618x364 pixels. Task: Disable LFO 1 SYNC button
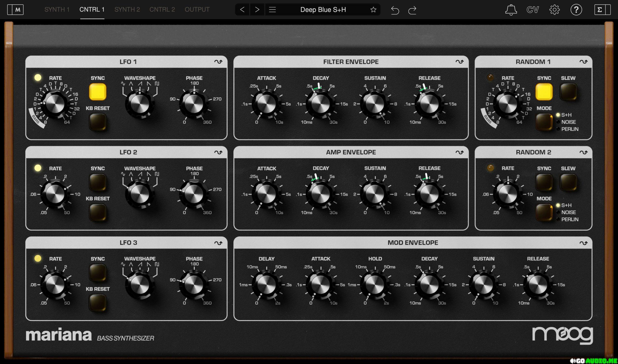(98, 92)
